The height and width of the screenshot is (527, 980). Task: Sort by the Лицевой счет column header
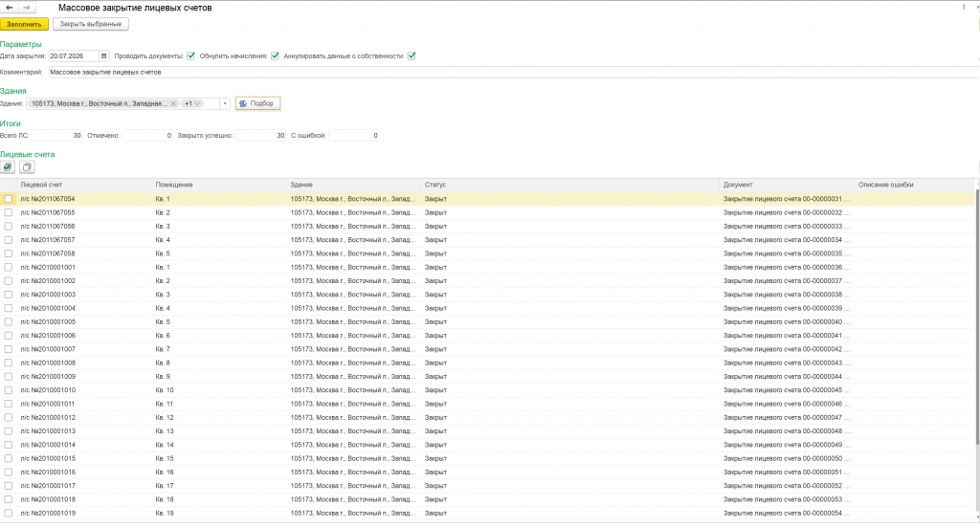(84, 185)
